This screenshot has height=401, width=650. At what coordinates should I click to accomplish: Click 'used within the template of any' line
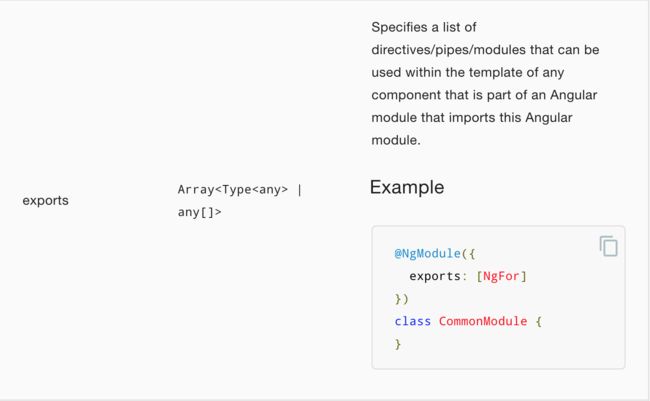coord(468,73)
